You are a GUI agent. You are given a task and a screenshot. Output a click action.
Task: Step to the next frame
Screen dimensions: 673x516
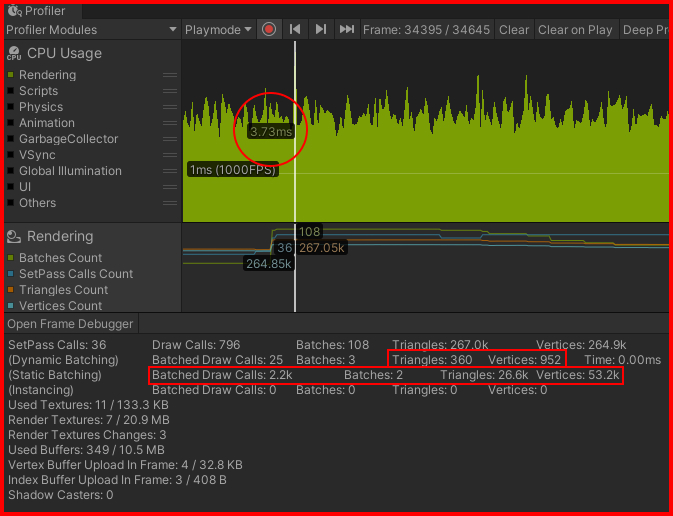coord(320,29)
